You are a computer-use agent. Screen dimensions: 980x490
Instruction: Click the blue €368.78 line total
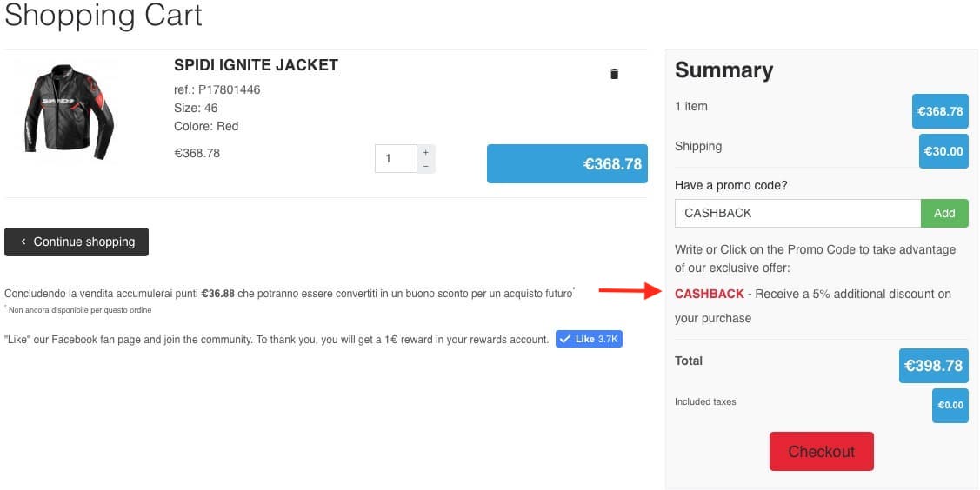click(567, 163)
